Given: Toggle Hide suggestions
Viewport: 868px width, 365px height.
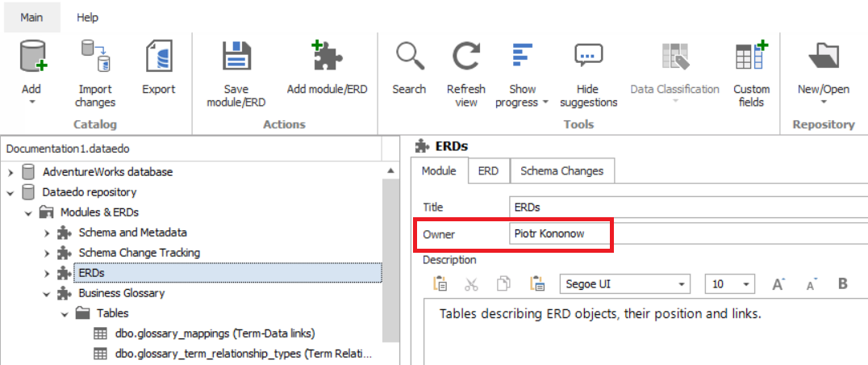Looking at the screenshot, I should [587, 58].
